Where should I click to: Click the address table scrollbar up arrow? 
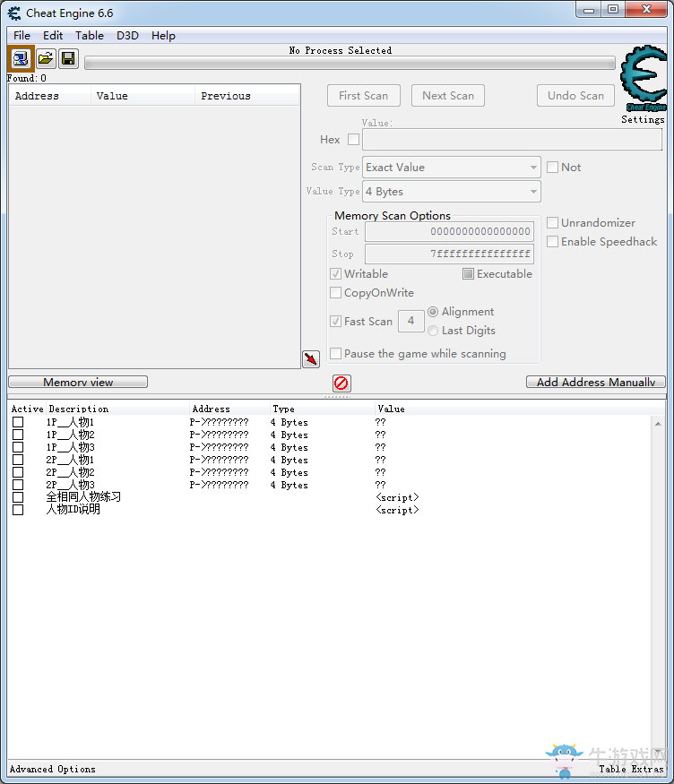[x=658, y=424]
